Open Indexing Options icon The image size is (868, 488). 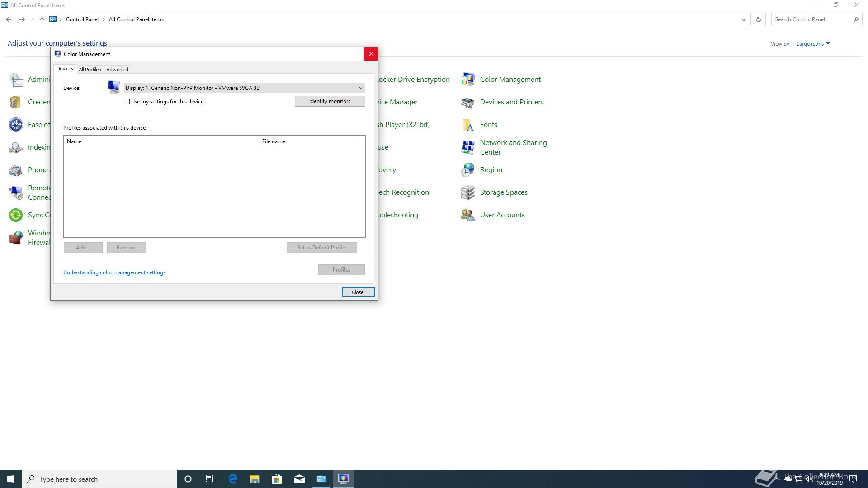(16, 147)
